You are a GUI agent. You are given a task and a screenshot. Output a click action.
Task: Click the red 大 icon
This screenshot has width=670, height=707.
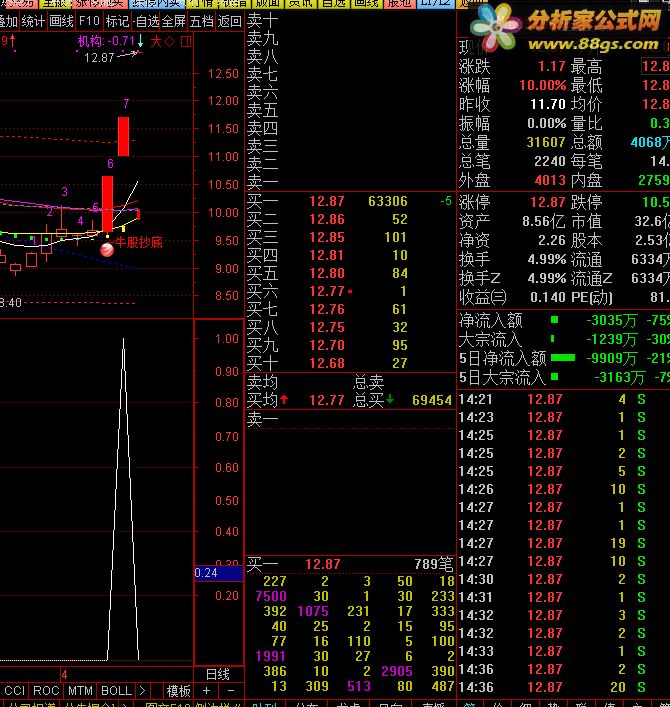[x=156, y=42]
